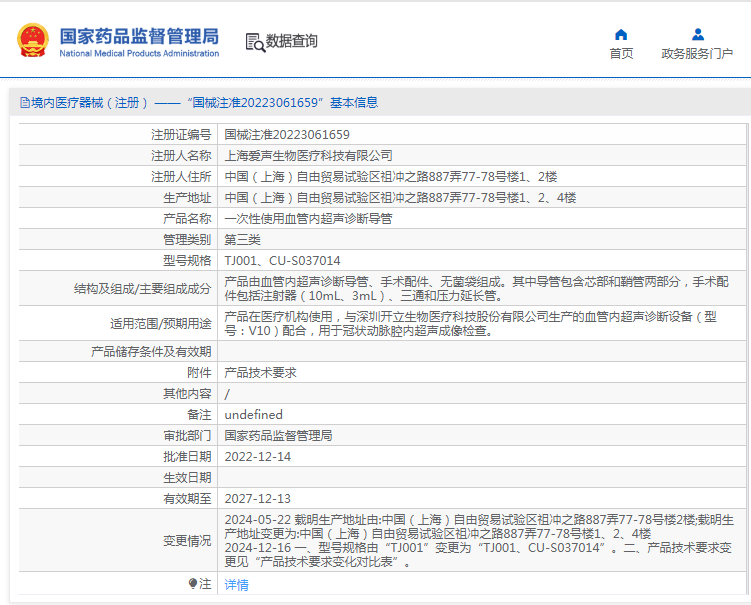This screenshot has height=605, width=751.
Task: Select model spec TJ001、CU-S037014
Action: pos(283,261)
